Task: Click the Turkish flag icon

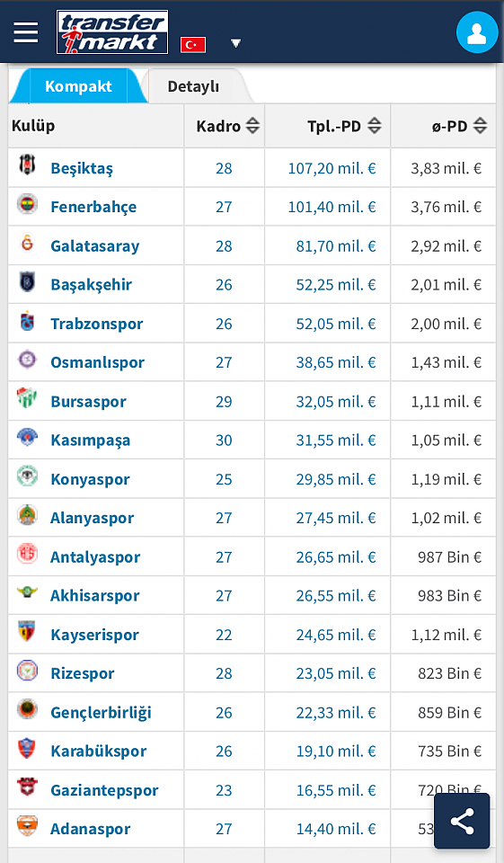Action: coord(193,45)
